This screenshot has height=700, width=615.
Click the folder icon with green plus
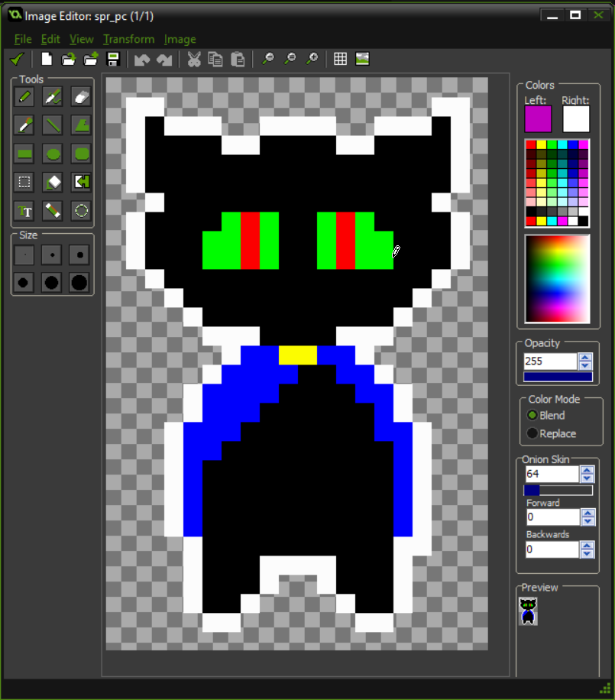[x=91, y=59]
